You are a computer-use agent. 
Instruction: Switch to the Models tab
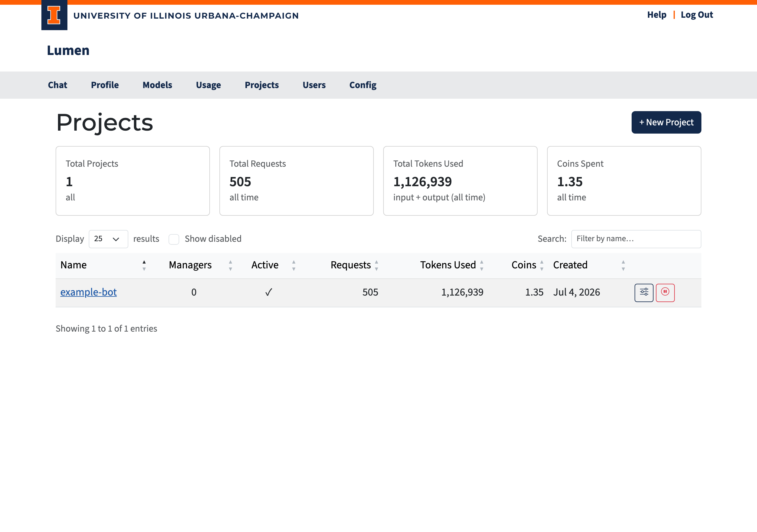(157, 85)
